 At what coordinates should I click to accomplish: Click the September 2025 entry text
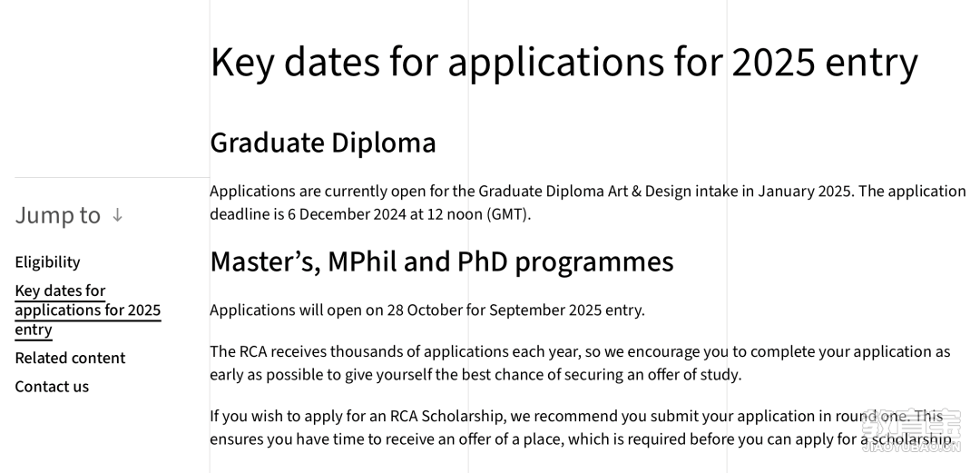pyautogui.click(x=565, y=310)
